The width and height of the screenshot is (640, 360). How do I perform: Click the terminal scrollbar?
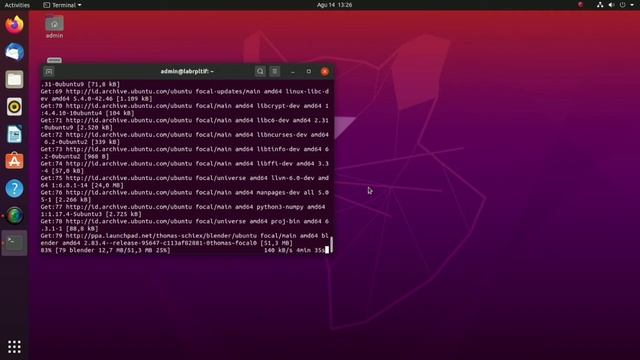click(x=331, y=244)
